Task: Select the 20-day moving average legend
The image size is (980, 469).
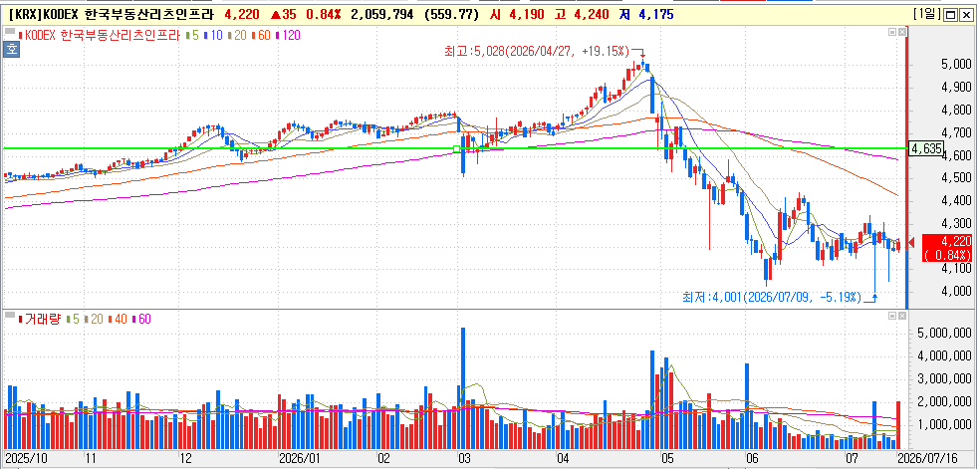Action: pos(236,36)
